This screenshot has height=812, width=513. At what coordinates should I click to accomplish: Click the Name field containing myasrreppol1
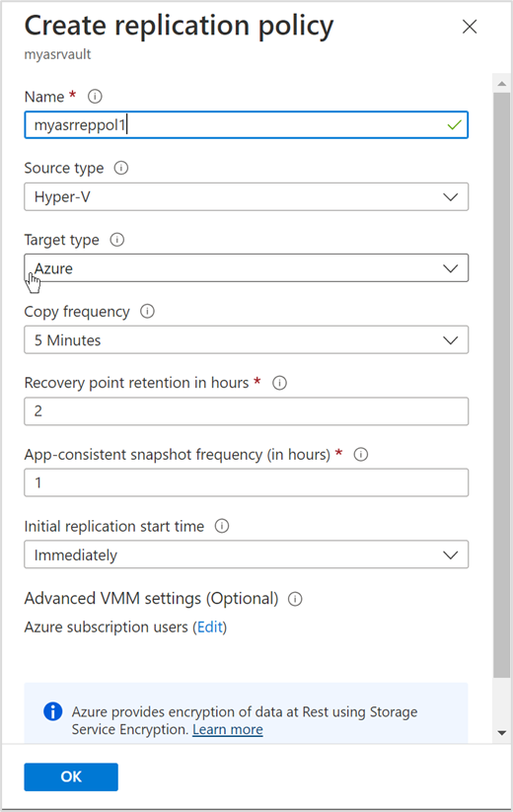click(247, 124)
